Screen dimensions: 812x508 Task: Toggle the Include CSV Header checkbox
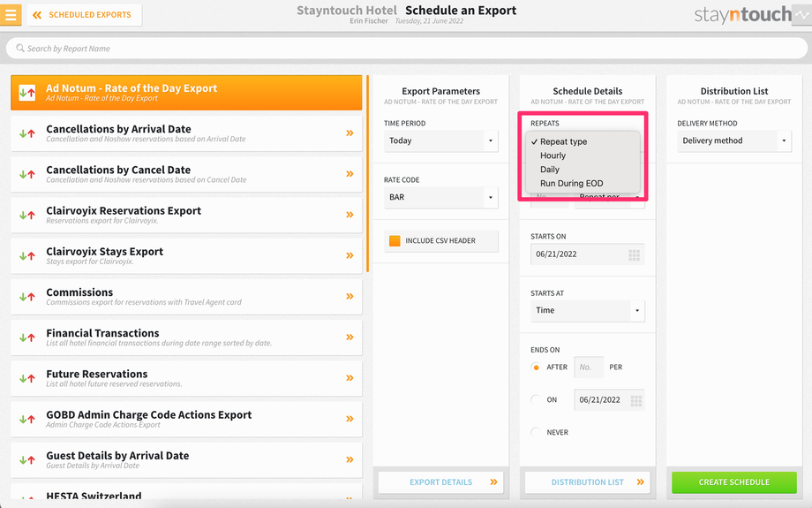(x=395, y=241)
